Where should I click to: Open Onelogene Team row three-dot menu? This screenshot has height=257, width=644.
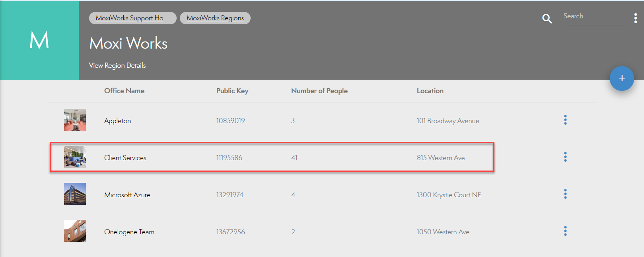[x=565, y=231]
